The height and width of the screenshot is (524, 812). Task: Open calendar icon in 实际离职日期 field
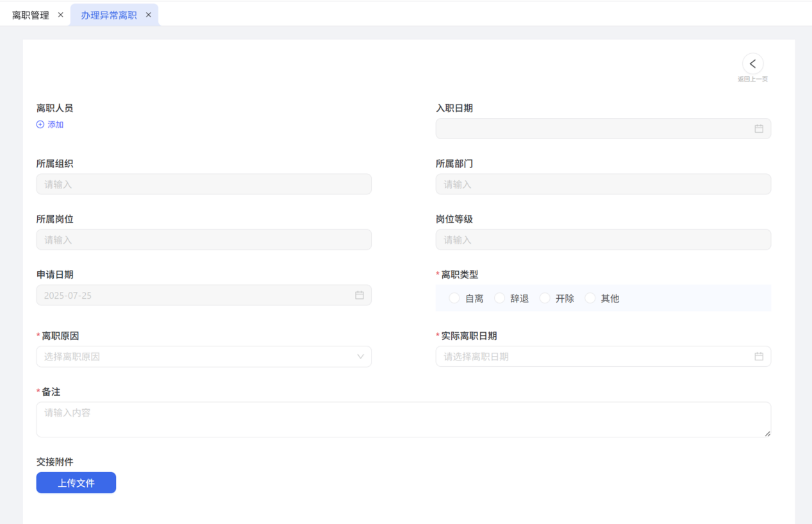pyautogui.click(x=758, y=357)
